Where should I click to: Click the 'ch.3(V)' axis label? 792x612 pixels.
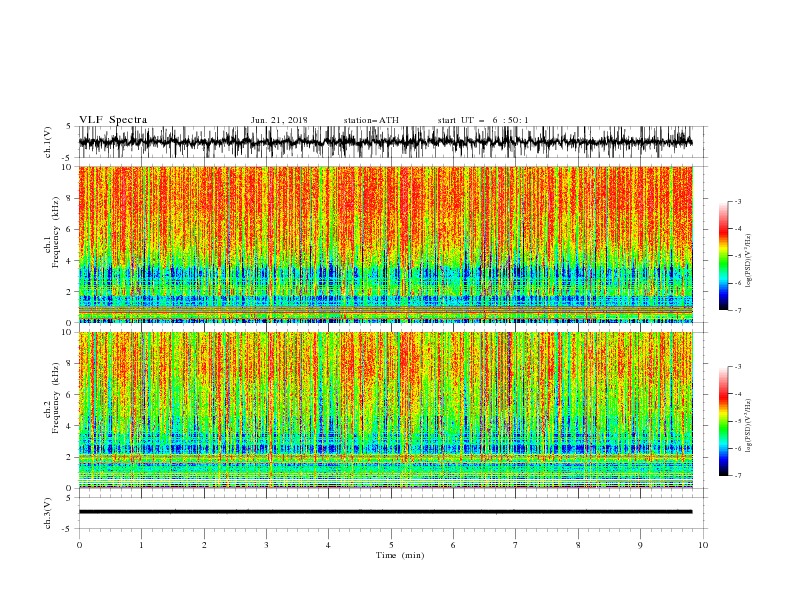pos(48,513)
